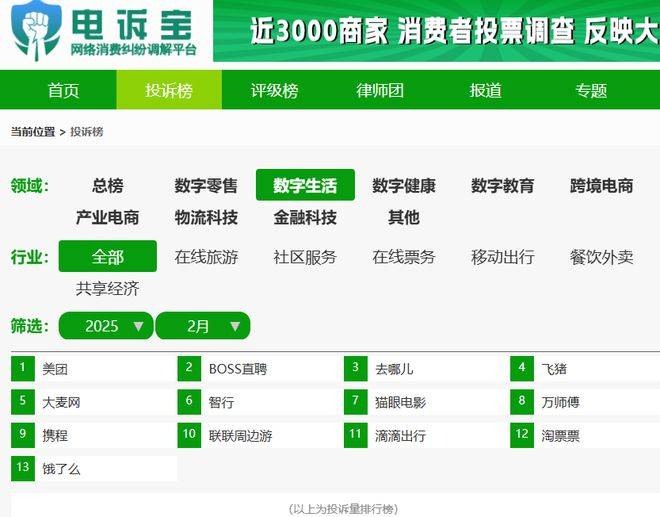Open the rank 6 entry 智行

(260, 402)
